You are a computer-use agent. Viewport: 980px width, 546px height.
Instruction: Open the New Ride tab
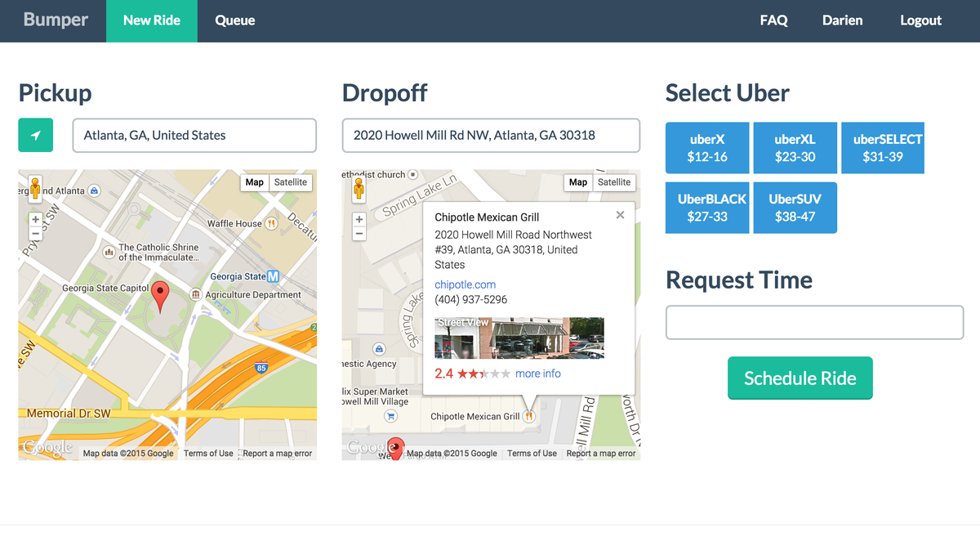point(152,20)
